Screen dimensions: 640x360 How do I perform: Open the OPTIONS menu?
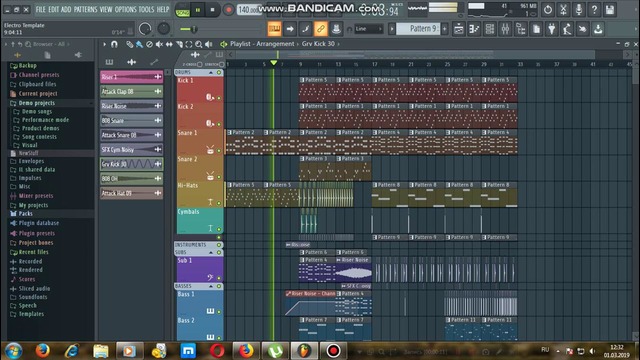pyautogui.click(x=125, y=9)
